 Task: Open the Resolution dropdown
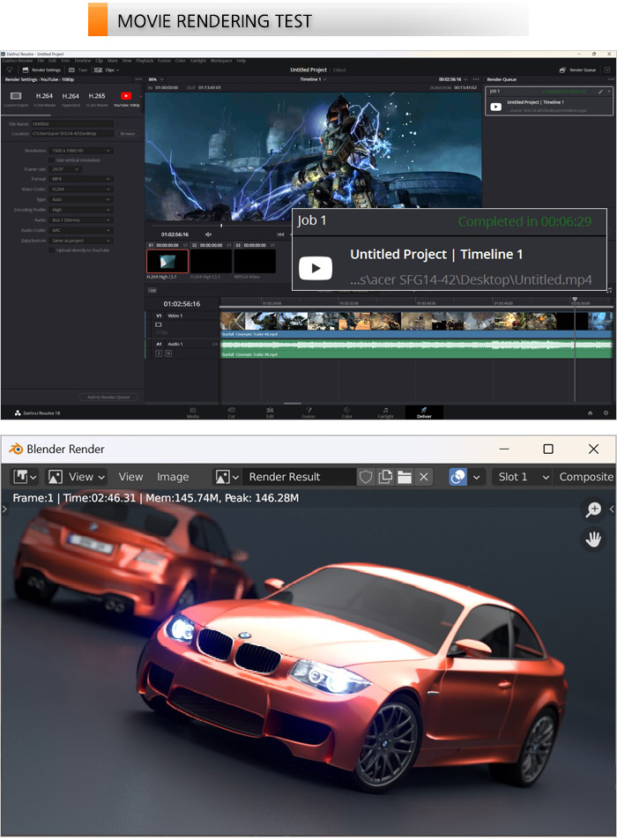click(x=82, y=151)
